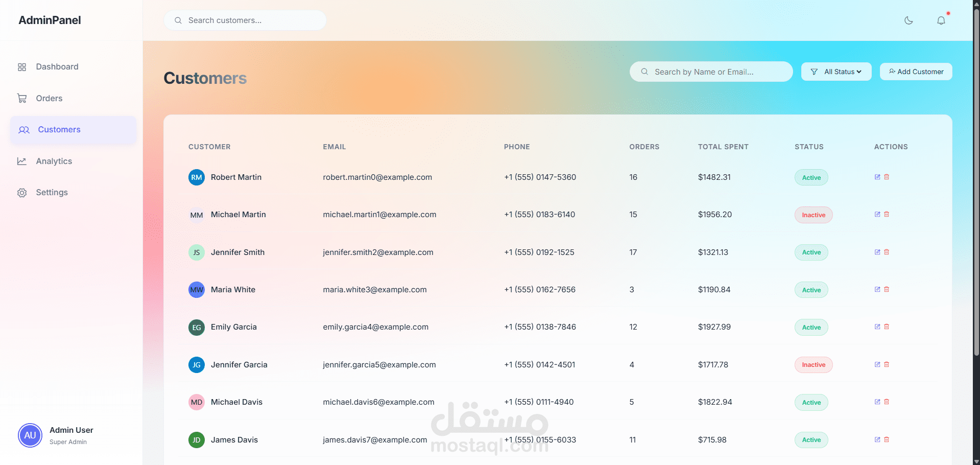Click the JS avatar for Jennifer Smith

pos(197,252)
